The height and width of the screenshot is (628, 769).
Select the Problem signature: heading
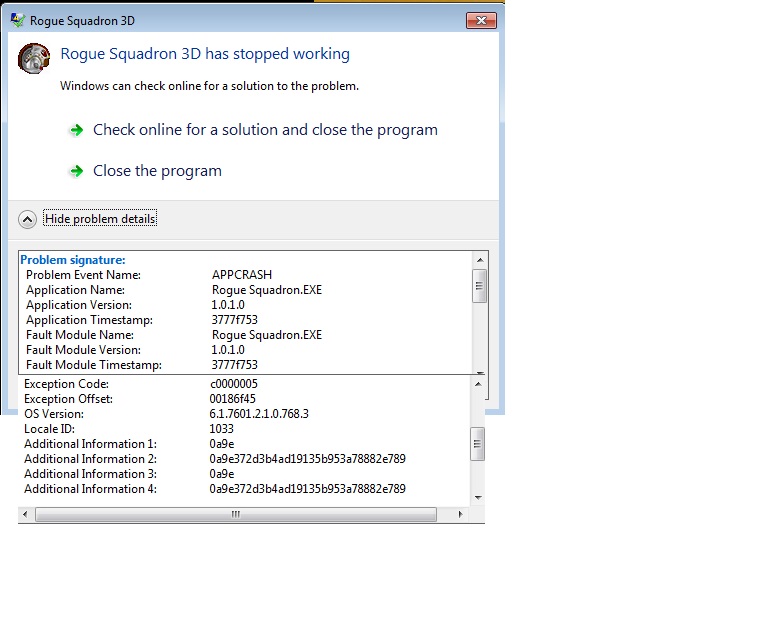pyautogui.click(x=73, y=260)
